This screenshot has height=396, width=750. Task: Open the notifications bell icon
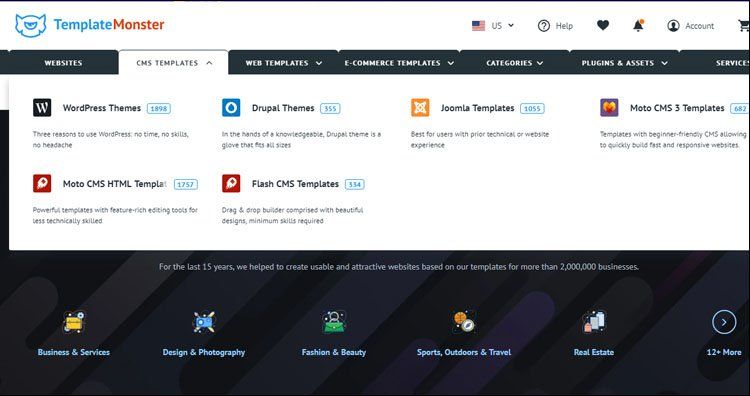(638, 26)
